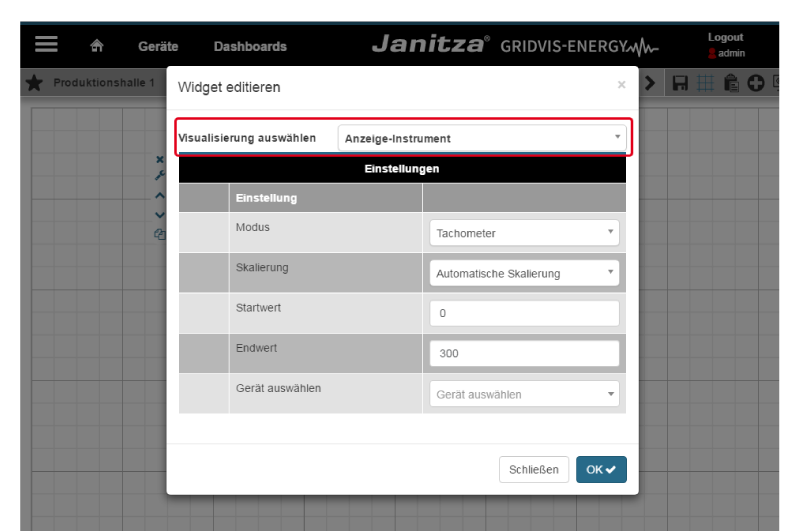Viewport: 800px width, 531px height.
Task: Confirm with the OK button
Action: (600, 470)
